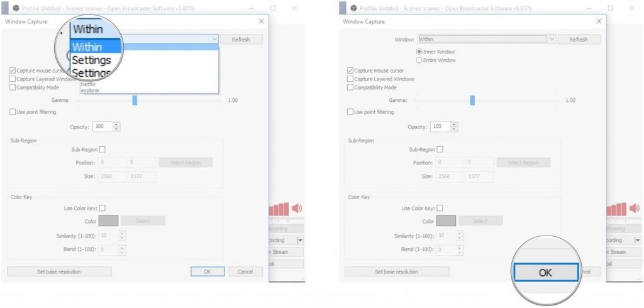Click Gamma slider handle in Inner Window dialog
This screenshot has height=308, width=644.
click(x=472, y=100)
